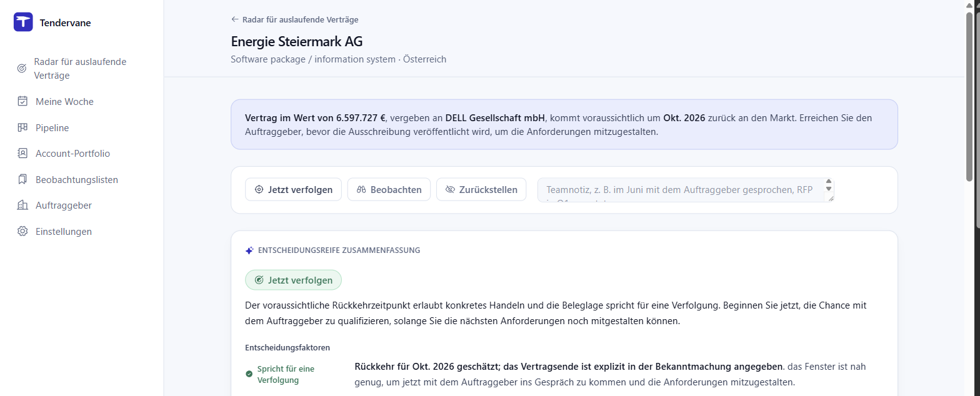Click the 'DELL Gesellschaft mbH' text in the banner
The image size is (980, 396).
(495, 117)
